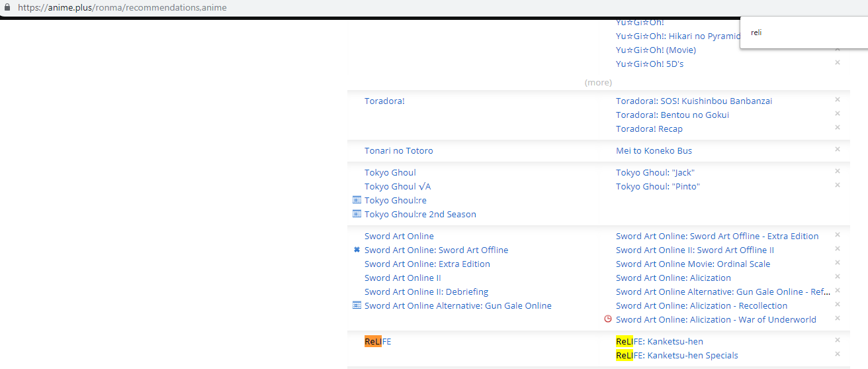Image resolution: width=868 pixels, height=369 pixels.
Task: Open Sword Art Online II: Debriefing link
Action: pos(427,291)
